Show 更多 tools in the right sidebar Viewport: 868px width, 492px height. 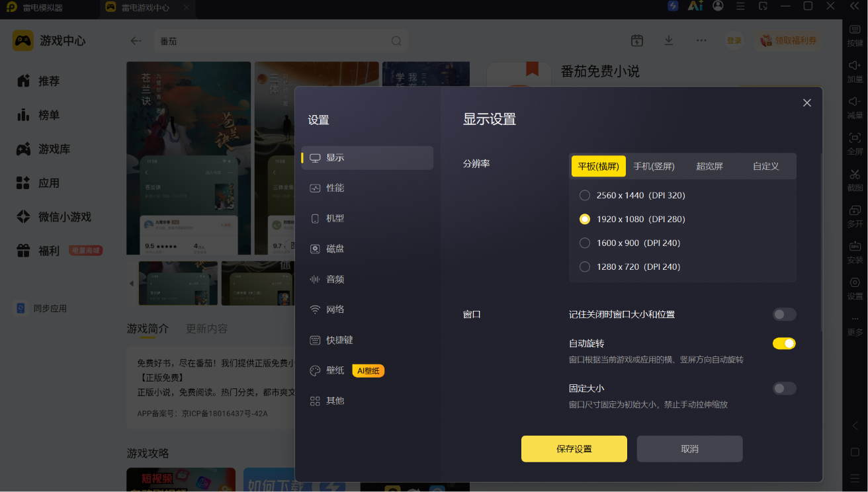(x=855, y=324)
